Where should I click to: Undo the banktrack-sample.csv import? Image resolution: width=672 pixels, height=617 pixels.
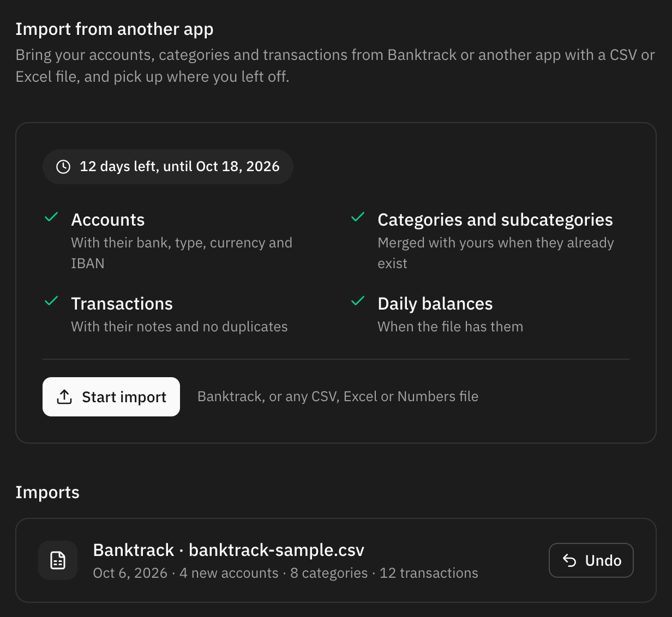coord(591,560)
